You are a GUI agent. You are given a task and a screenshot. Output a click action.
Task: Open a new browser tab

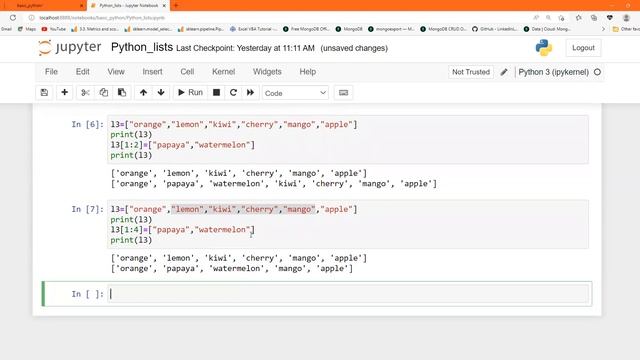pos(176,5)
